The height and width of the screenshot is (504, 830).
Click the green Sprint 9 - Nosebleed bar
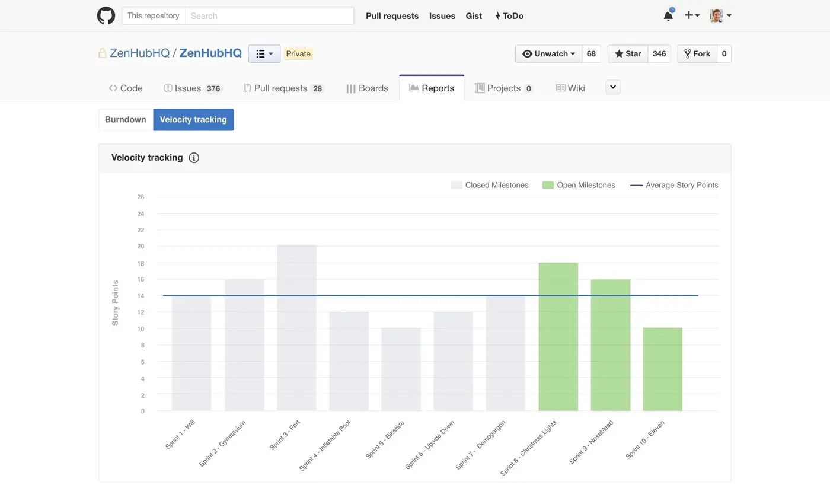(x=611, y=345)
